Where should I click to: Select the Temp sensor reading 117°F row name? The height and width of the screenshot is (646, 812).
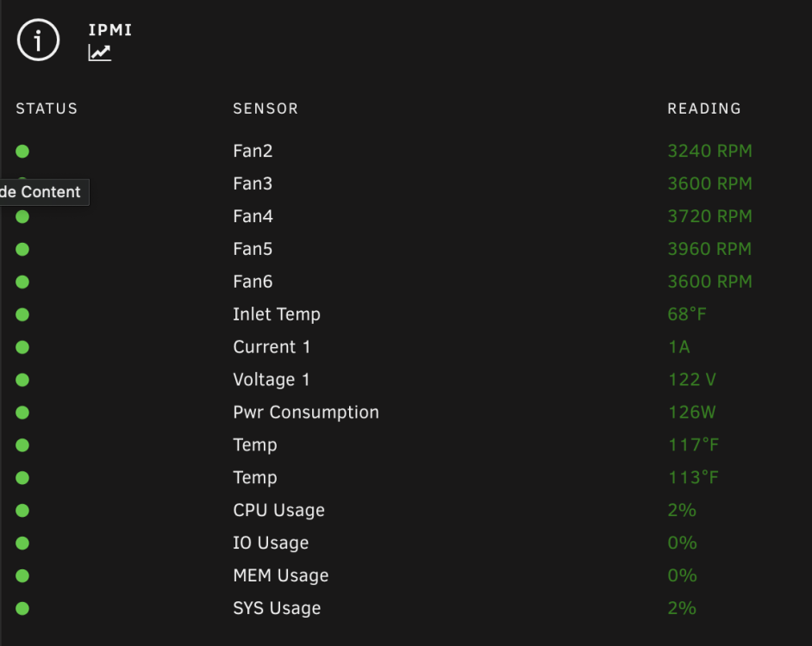(x=255, y=444)
